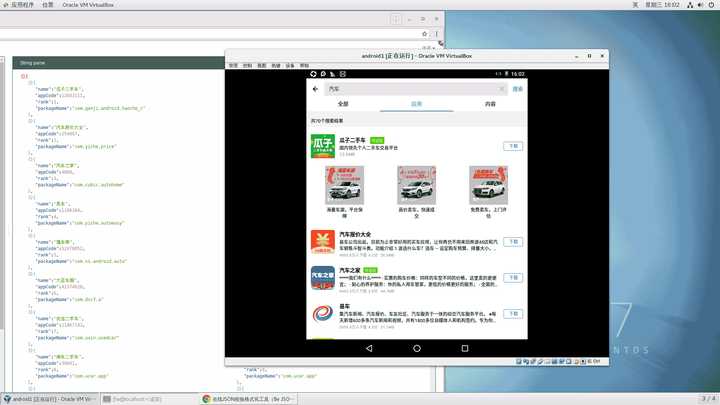This screenshot has height=405, width=720.
Task: Open the VirtualBox 设备 menu
Action: click(x=290, y=66)
